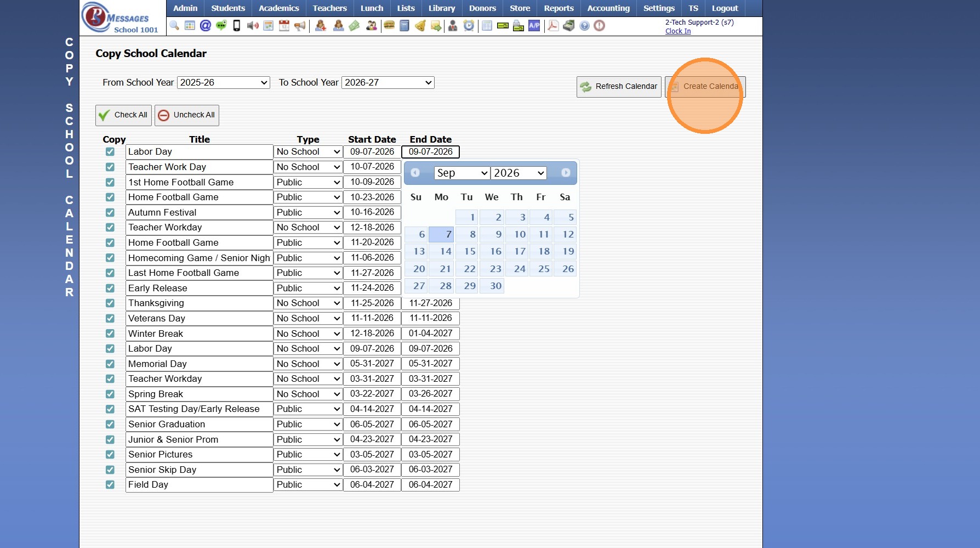The height and width of the screenshot is (548, 980).
Task: Click the green chat bubble icon
Action: click(x=221, y=26)
